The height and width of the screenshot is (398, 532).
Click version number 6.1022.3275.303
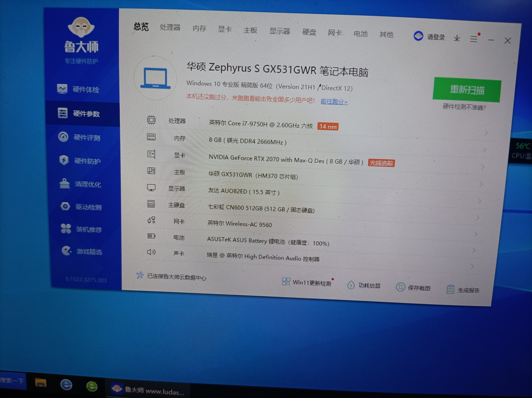[x=86, y=279]
